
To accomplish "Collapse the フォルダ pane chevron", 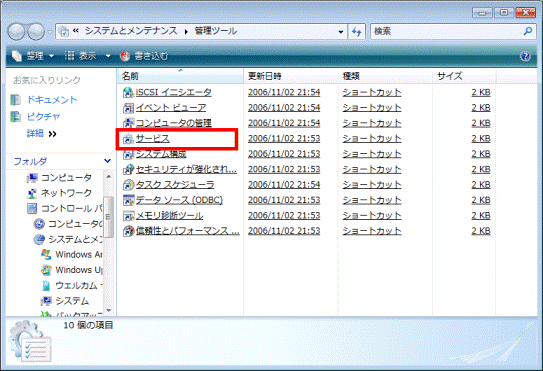I will tap(107, 161).
